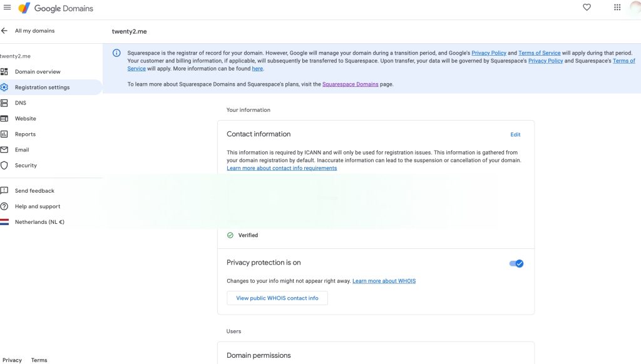Viewport: 641px width, 364px height.
Task: Click the 'Contact information' card heading
Action: [259, 134]
